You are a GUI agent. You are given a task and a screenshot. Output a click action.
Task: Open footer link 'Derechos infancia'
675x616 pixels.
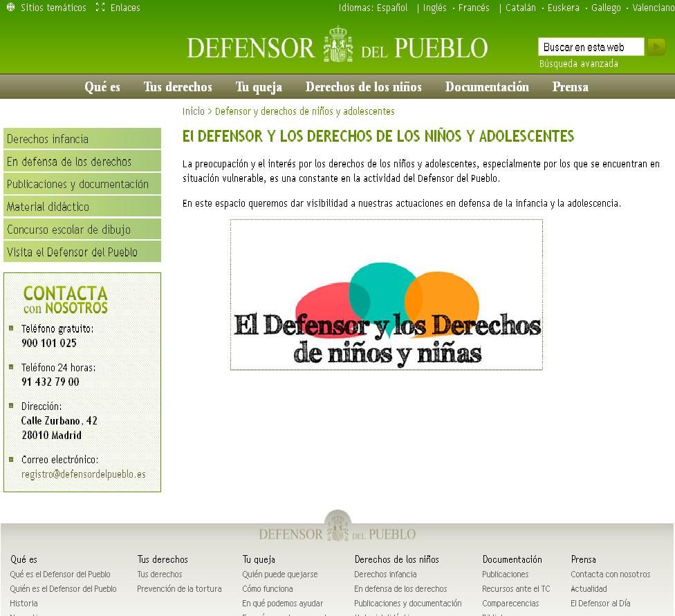385,575
